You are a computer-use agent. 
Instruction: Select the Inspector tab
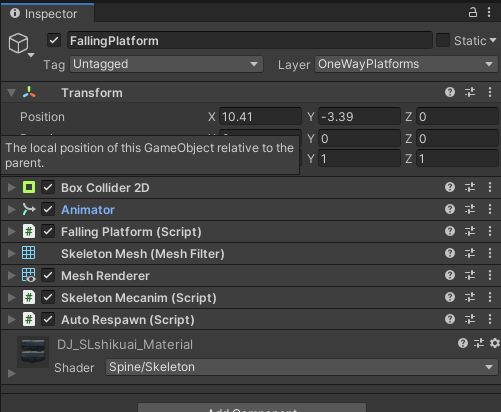47,14
